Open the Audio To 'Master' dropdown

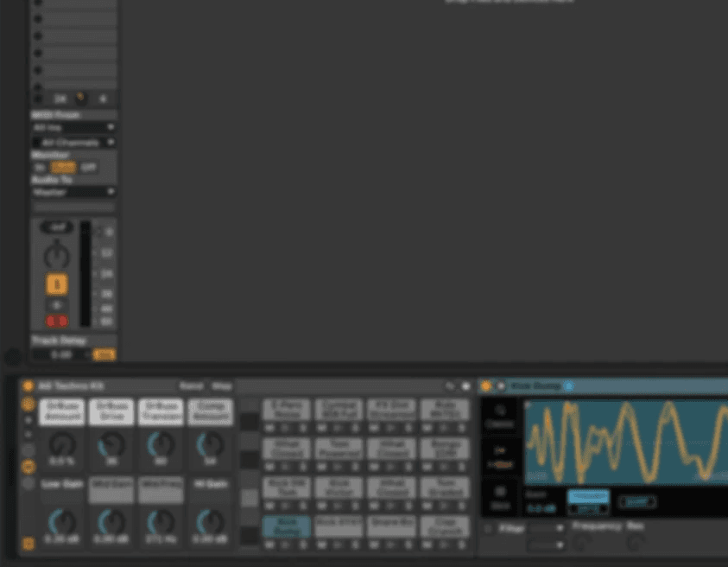coord(73,192)
